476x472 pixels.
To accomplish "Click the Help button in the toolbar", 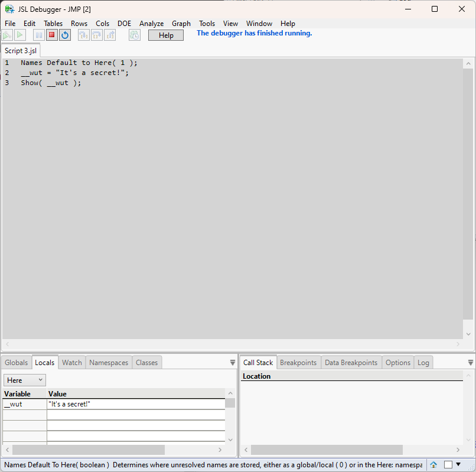I will [166, 35].
